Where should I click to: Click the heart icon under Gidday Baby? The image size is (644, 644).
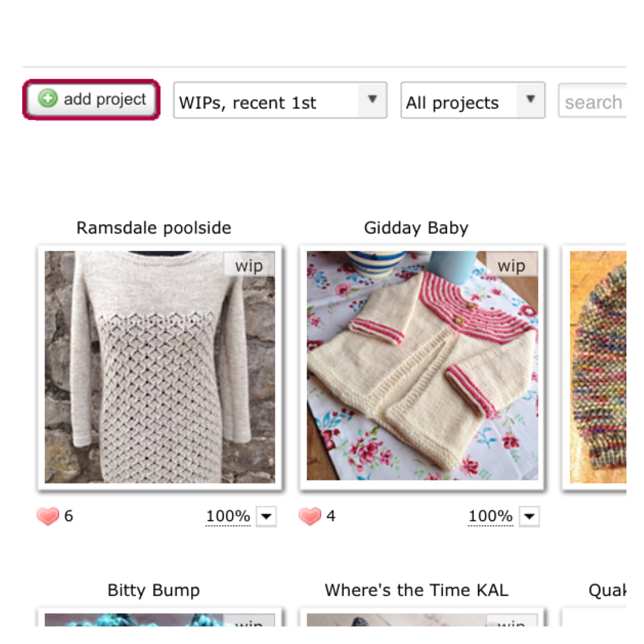click(x=310, y=516)
